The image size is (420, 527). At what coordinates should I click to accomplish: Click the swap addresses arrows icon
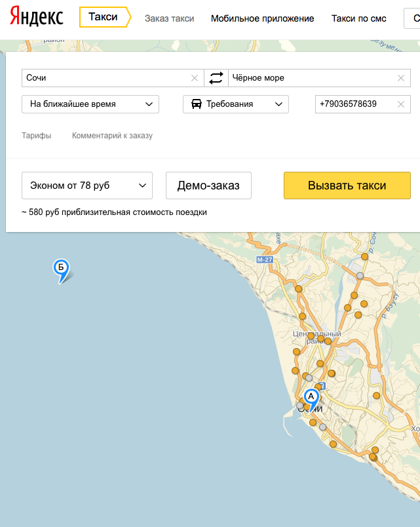point(216,78)
